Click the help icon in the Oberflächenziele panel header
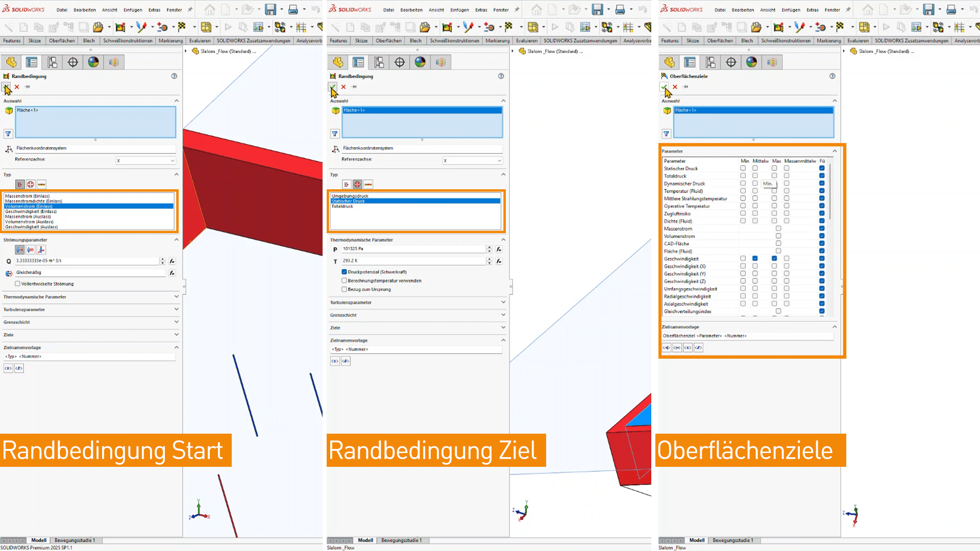The width and height of the screenshot is (980, 551). tap(832, 76)
